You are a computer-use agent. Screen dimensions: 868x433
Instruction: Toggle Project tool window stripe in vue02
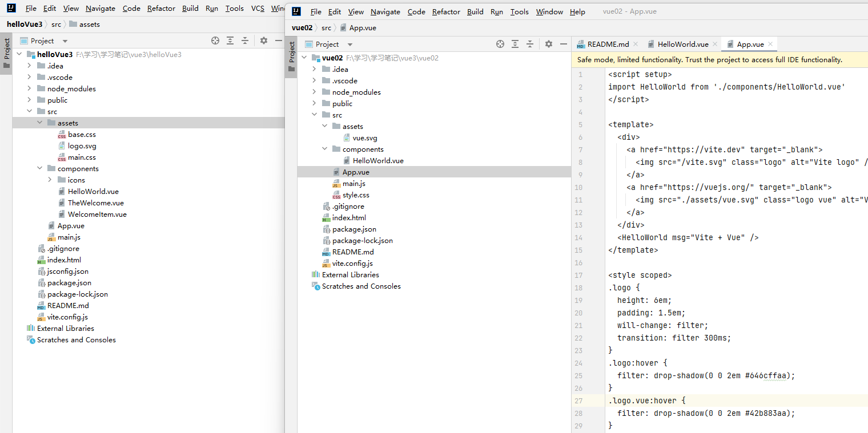pos(291,56)
